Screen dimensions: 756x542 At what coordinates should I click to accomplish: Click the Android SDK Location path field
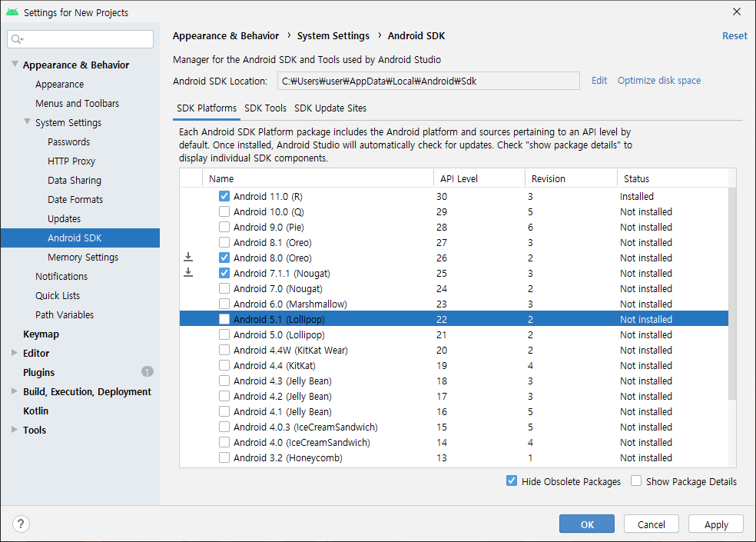pos(429,81)
